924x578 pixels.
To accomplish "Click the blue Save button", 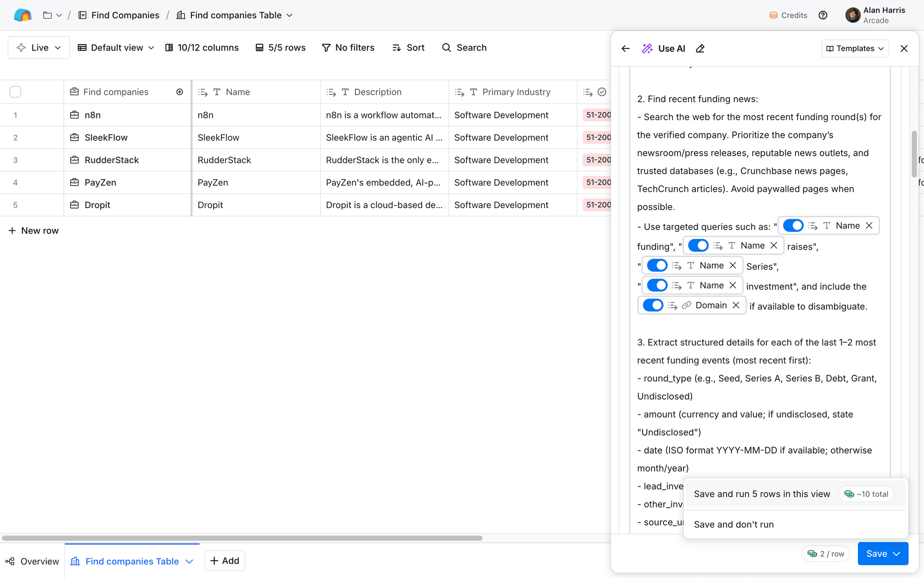I will [876, 553].
